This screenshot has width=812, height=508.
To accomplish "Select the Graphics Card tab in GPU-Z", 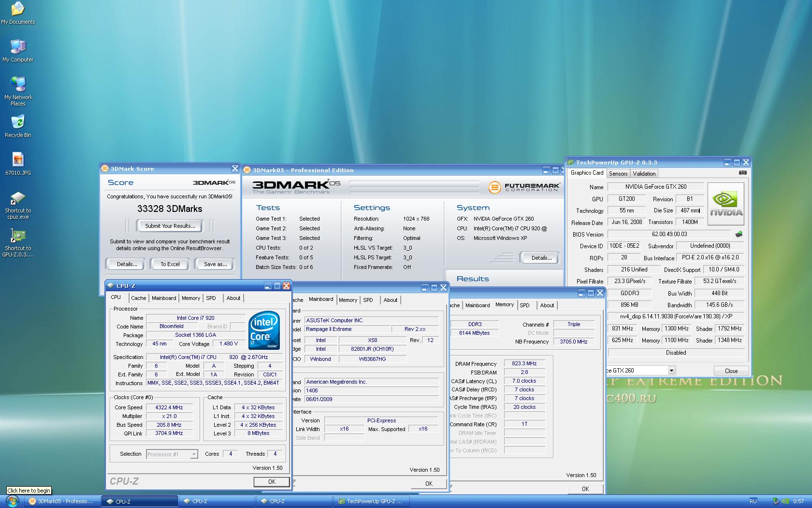I will tap(587, 173).
